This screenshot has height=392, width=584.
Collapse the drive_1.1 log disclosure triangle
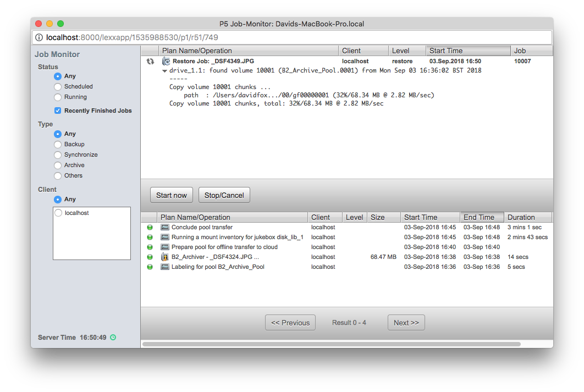click(164, 71)
